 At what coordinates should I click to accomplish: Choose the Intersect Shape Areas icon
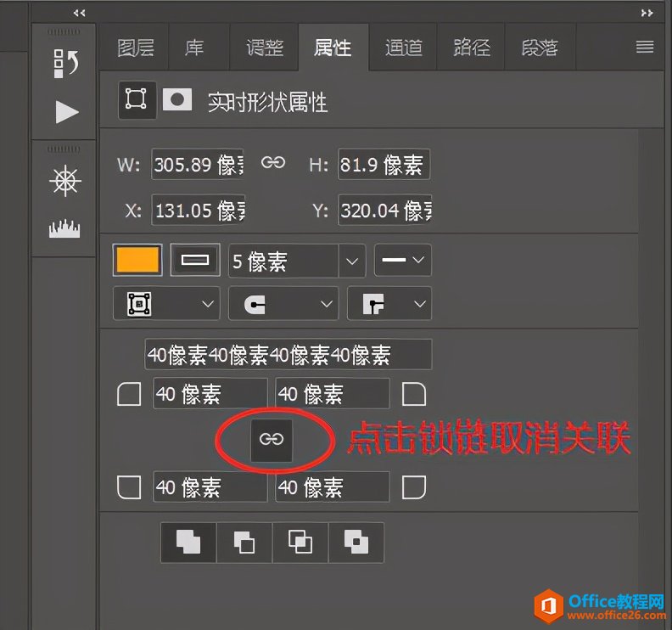pos(300,542)
